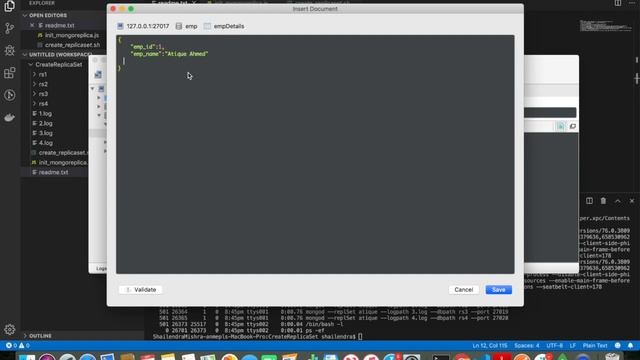Viewport: 640px width, 360px height.
Task: Click the query bar in results window
Action: pyautogui.click(x=550, y=112)
